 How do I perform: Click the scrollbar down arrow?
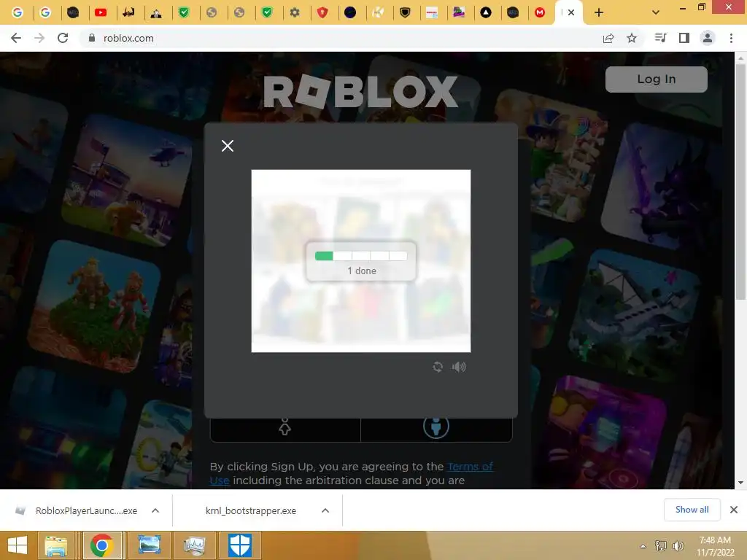coord(740,483)
